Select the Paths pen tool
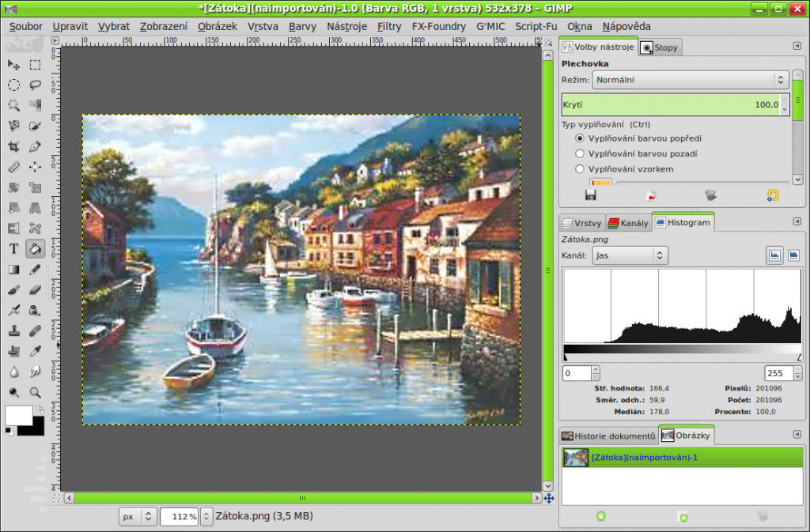The height and width of the screenshot is (532, 810). tap(35, 146)
